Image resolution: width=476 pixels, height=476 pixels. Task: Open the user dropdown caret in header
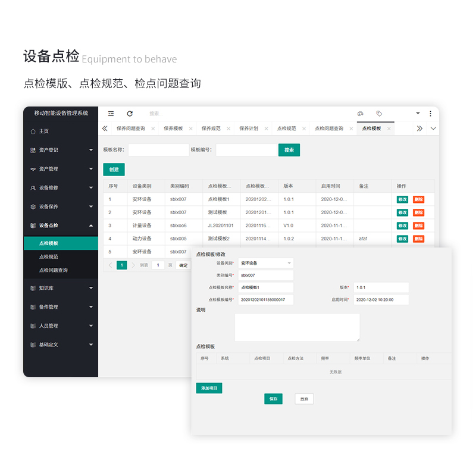tap(418, 114)
